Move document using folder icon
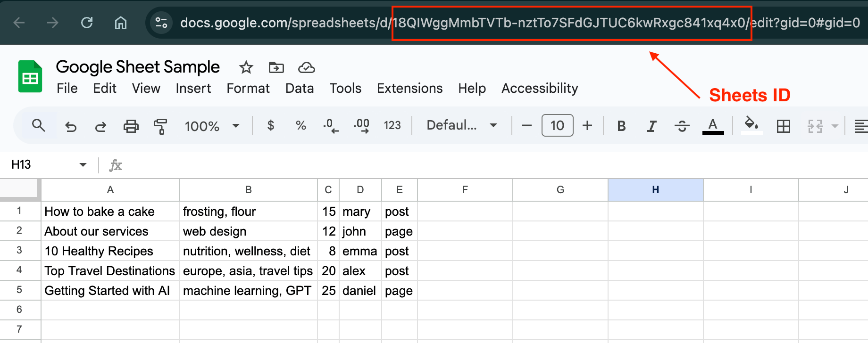The width and height of the screenshot is (868, 343). point(276,67)
